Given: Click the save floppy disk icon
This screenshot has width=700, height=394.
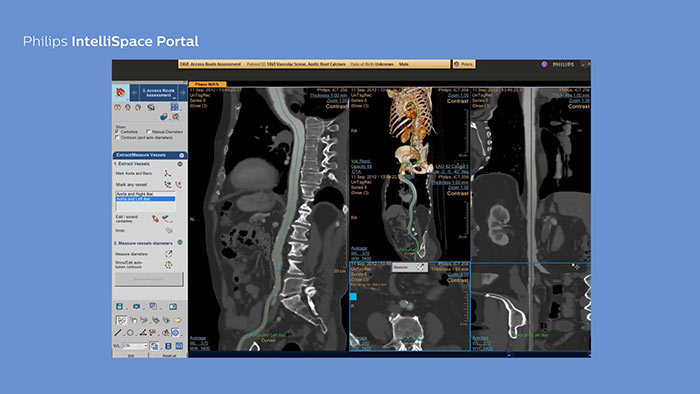Looking at the screenshot, I should coord(120,307).
